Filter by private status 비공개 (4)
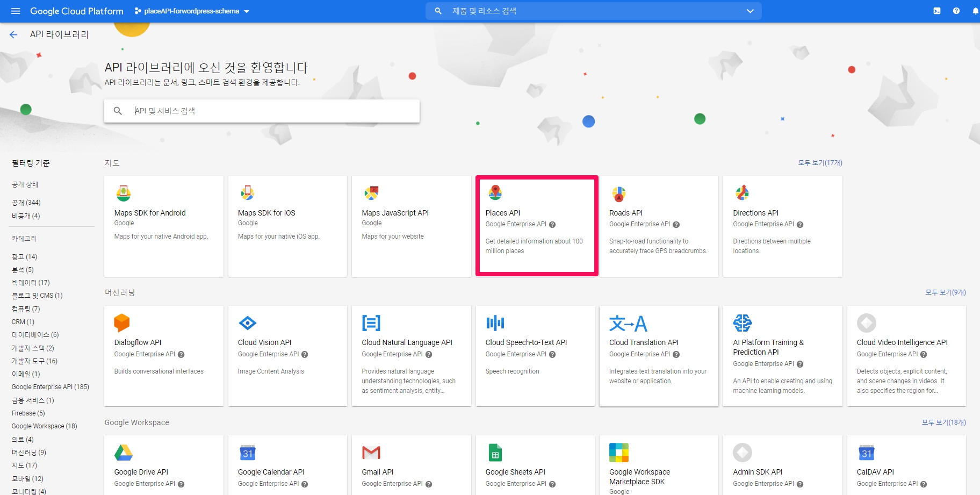Image resolution: width=980 pixels, height=495 pixels. (26, 216)
